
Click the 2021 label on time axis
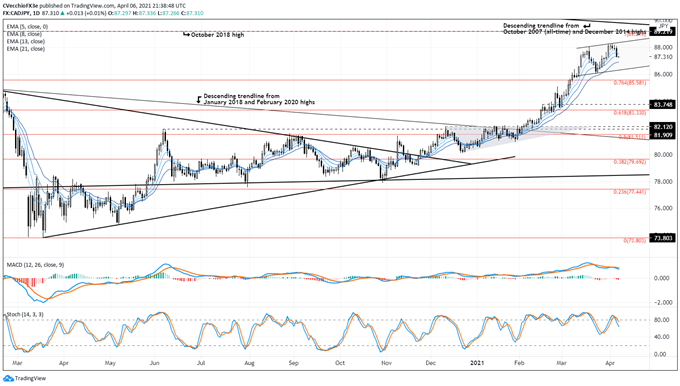477,363
